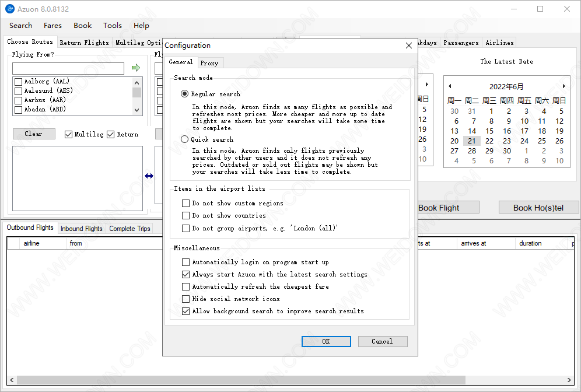Enable Do not show custom regions
The height and width of the screenshot is (392, 581).
tap(185, 204)
